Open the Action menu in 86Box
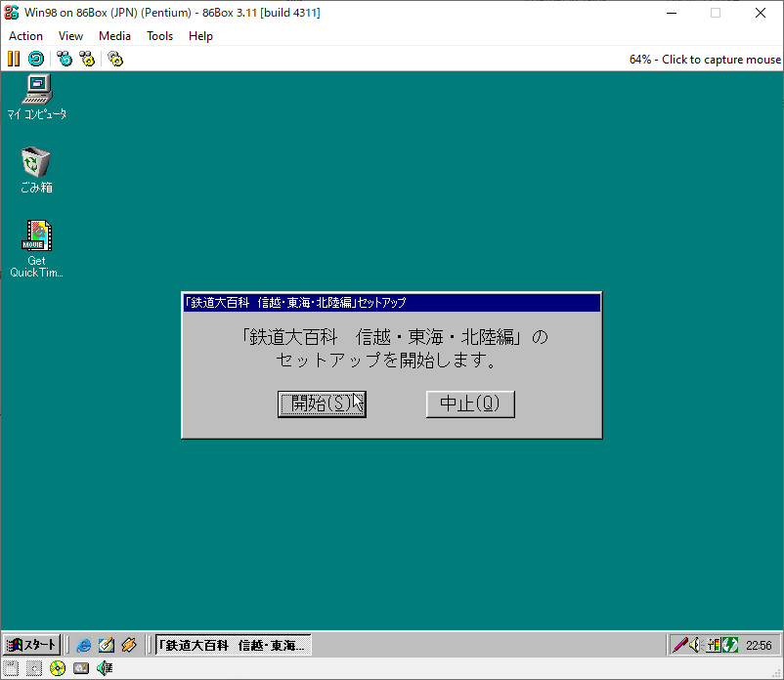This screenshot has height=680, width=784. [x=25, y=36]
